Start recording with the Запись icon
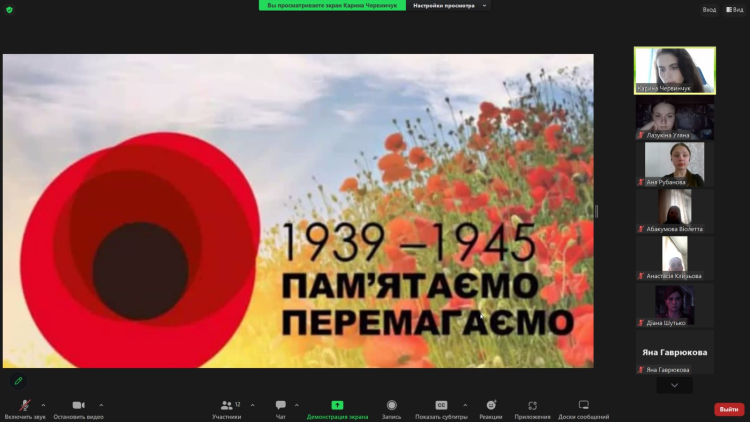The width and height of the screenshot is (750, 422). click(x=391, y=405)
